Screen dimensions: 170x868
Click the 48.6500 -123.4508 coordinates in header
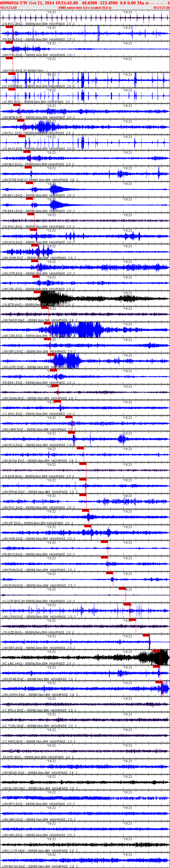tap(100, 3)
